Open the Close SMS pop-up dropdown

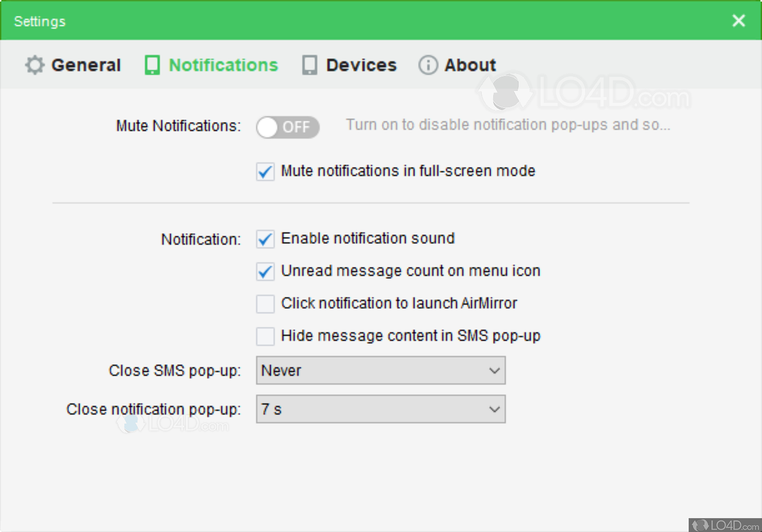380,371
